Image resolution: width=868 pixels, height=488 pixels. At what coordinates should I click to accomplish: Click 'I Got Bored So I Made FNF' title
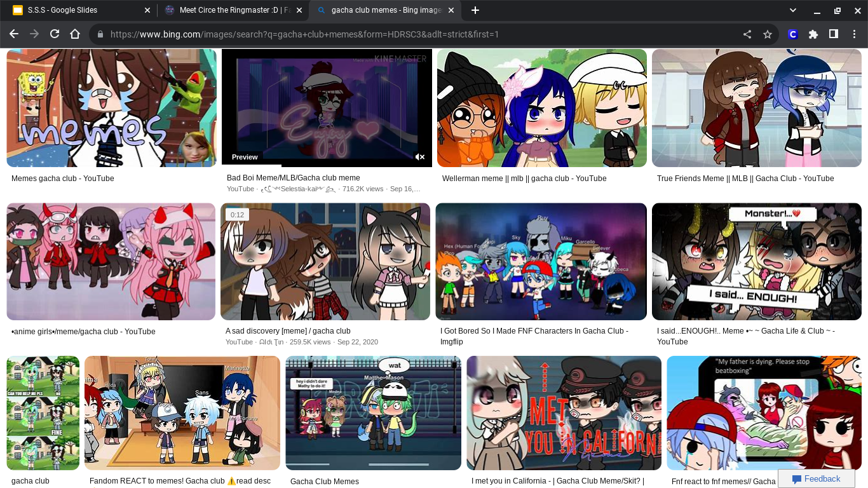click(534, 336)
